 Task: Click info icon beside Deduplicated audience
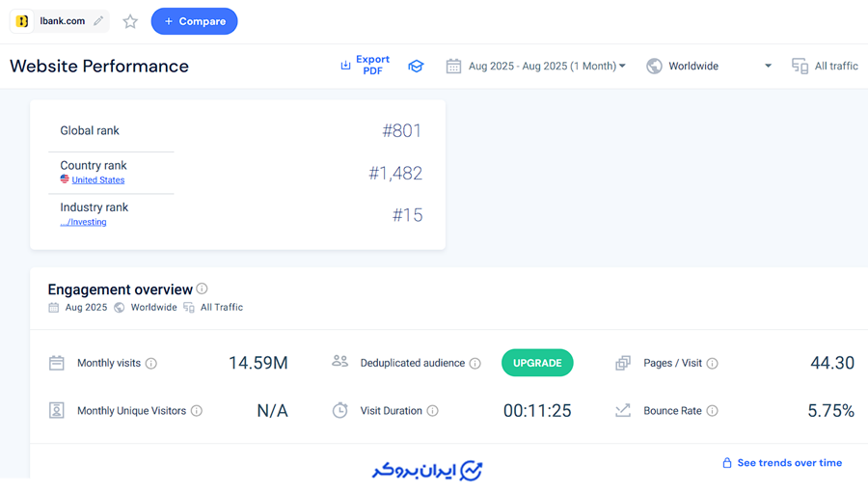coord(475,364)
